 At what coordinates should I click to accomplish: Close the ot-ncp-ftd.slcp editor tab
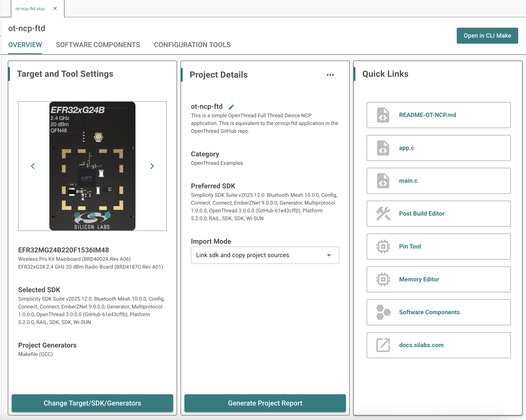coord(55,8)
